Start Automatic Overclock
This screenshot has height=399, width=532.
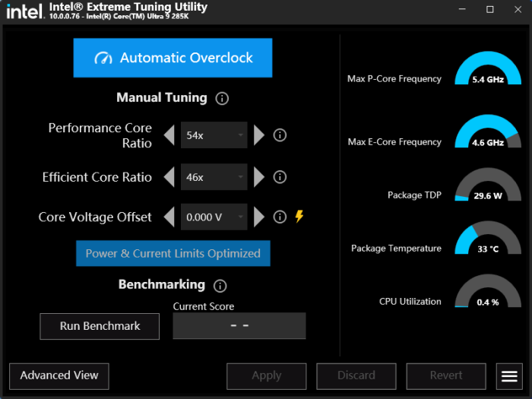[x=173, y=58]
